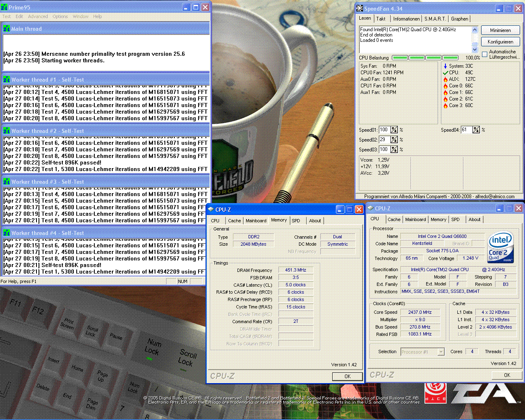Open the Mainboard tab in right CPU-Z window
525x420 pixels.
click(415, 219)
